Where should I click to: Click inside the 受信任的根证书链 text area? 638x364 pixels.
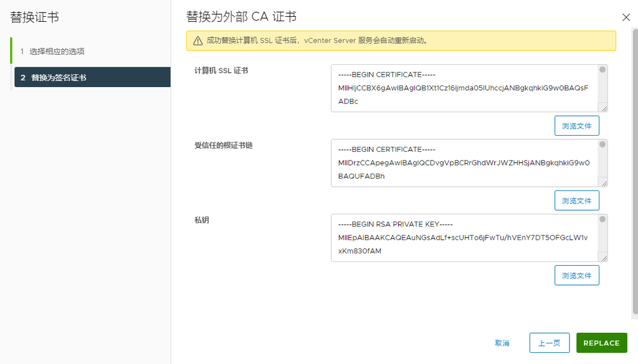point(461,163)
